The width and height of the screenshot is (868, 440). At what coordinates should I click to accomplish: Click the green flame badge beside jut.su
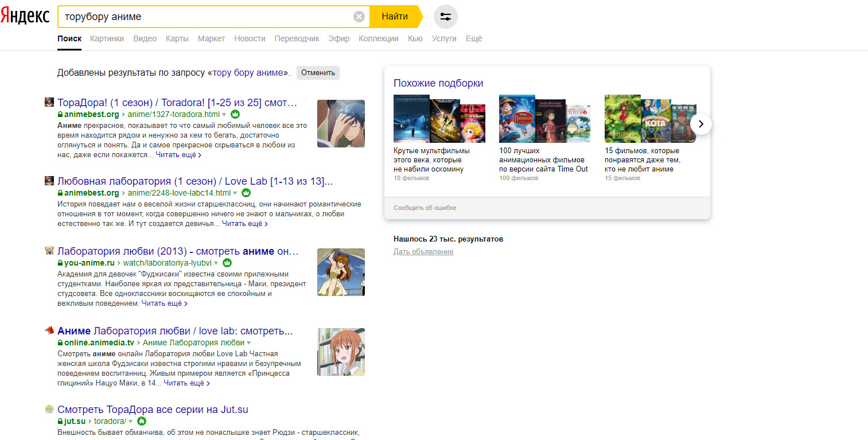141,421
